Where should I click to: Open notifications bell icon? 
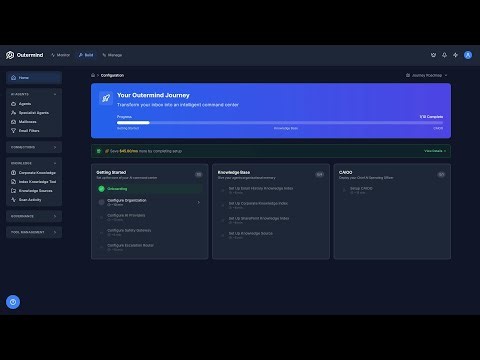click(x=444, y=55)
